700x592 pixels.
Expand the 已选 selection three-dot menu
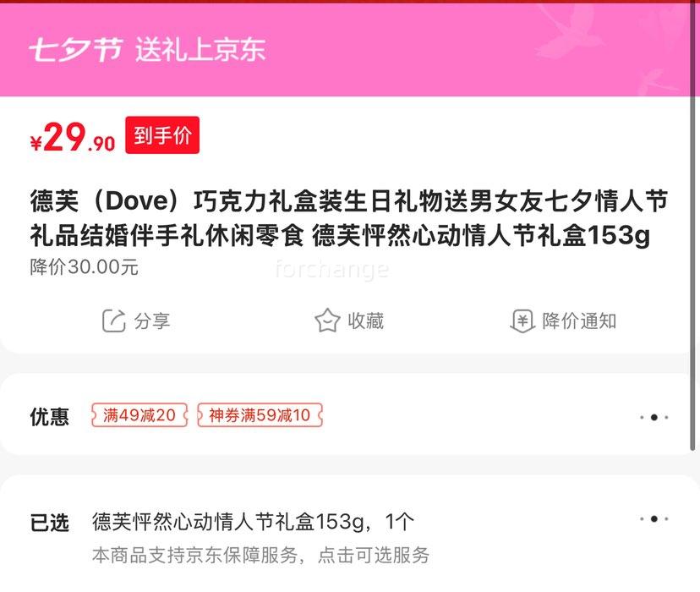[654, 518]
